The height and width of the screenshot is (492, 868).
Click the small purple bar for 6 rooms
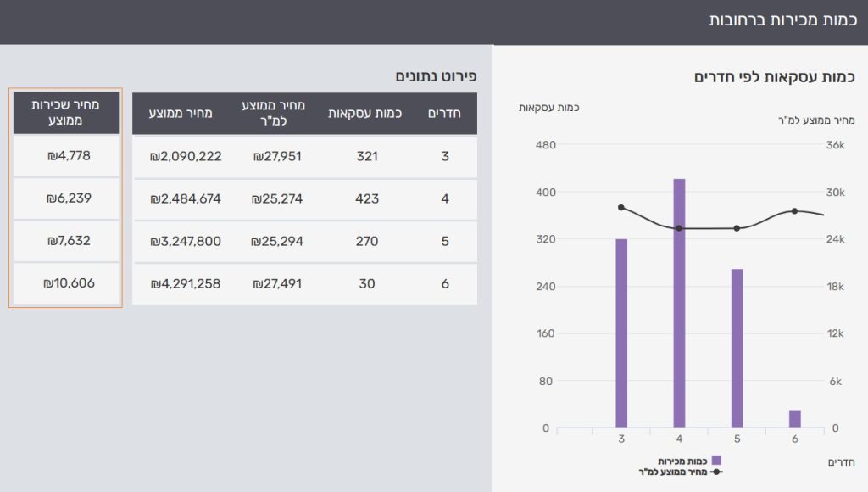pyautogui.click(x=794, y=418)
